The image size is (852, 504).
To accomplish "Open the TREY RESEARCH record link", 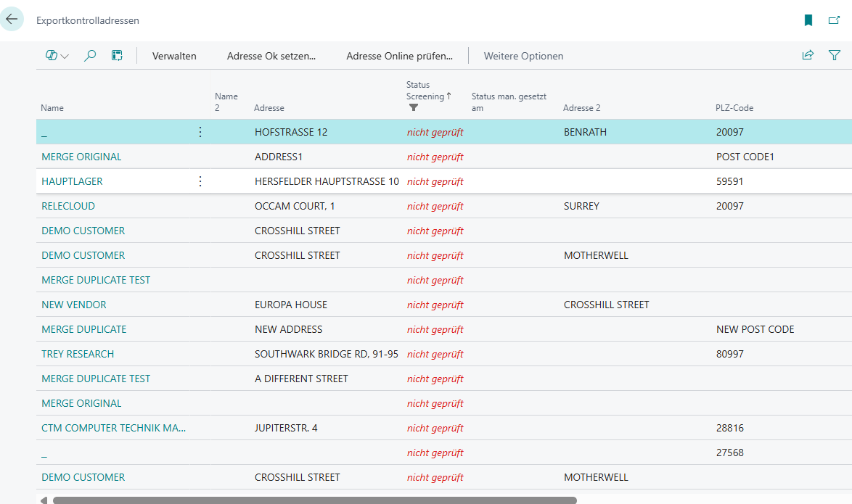I will click(x=78, y=354).
